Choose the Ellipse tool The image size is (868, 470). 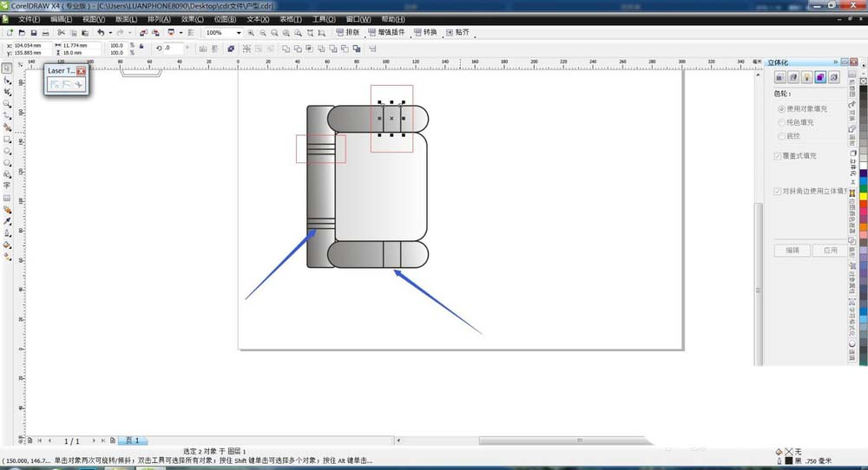pyautogui.click(x=7, y=150)
